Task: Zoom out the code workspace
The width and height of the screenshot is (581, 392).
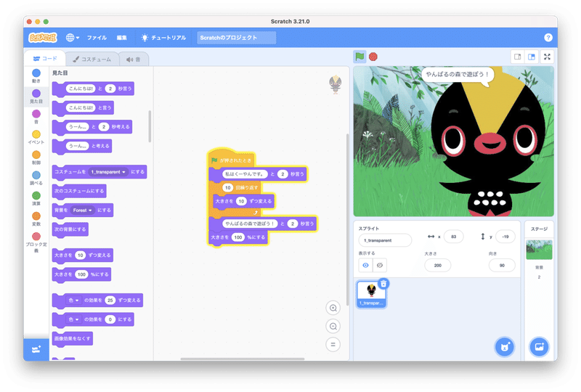Action: point(333,326)
